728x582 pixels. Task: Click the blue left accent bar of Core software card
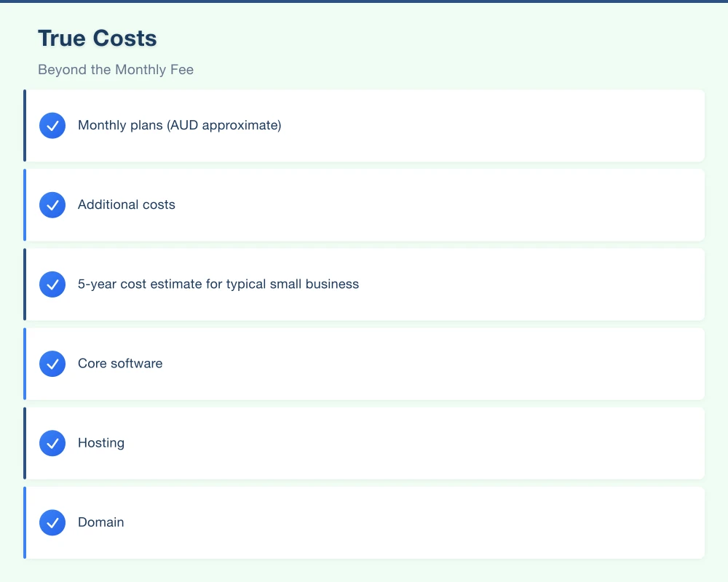25,364
